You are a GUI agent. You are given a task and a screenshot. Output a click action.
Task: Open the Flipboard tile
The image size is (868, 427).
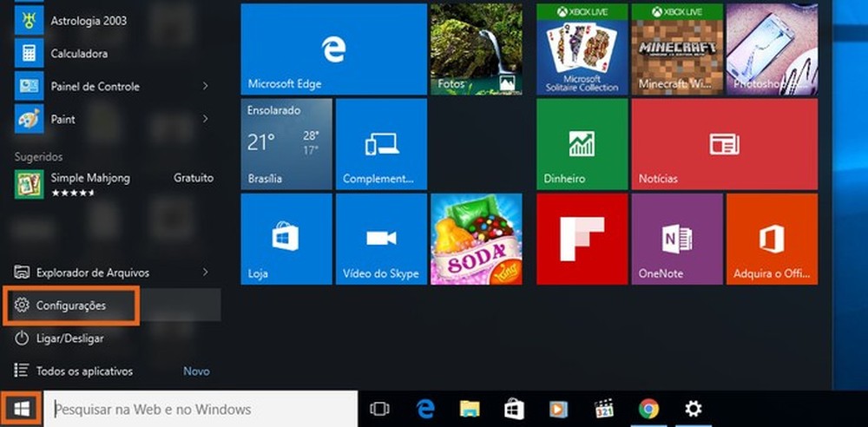click(x=582, y=239)
